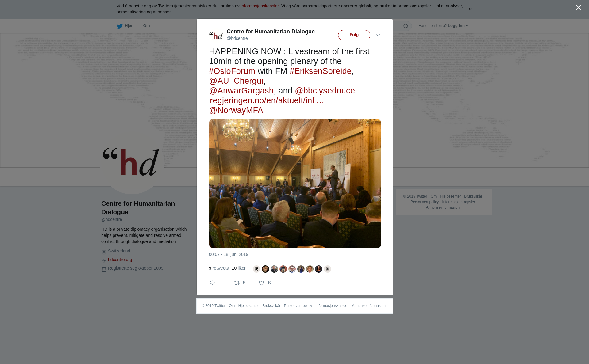Open hd avatar in tweet header

coord(216,36)
